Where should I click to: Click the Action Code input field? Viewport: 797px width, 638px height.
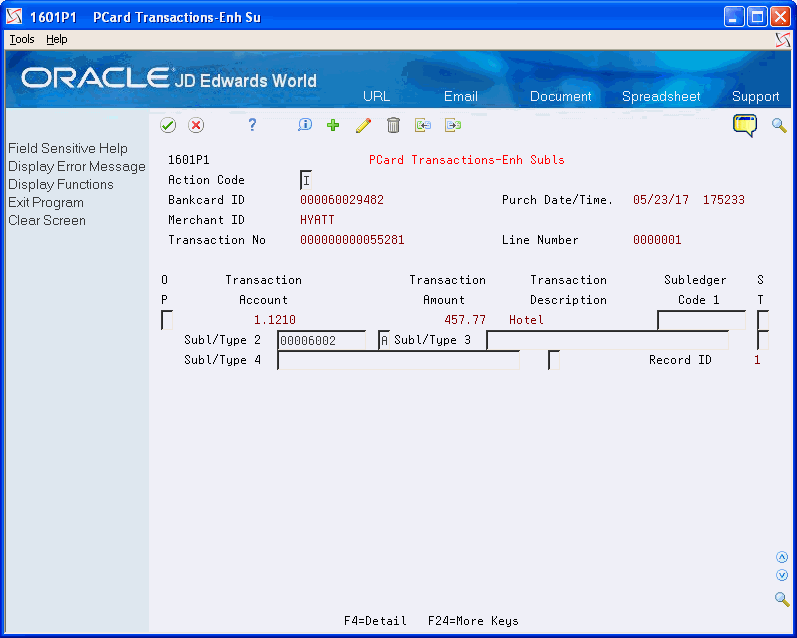coord(306,180)
